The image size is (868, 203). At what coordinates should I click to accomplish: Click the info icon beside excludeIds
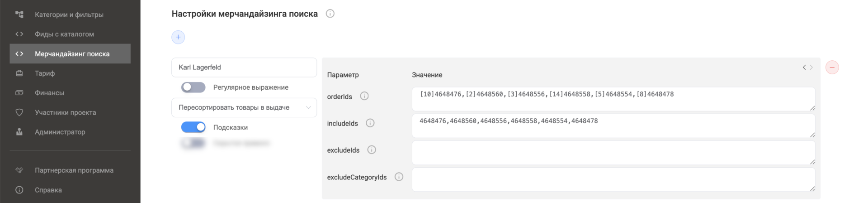371,150
